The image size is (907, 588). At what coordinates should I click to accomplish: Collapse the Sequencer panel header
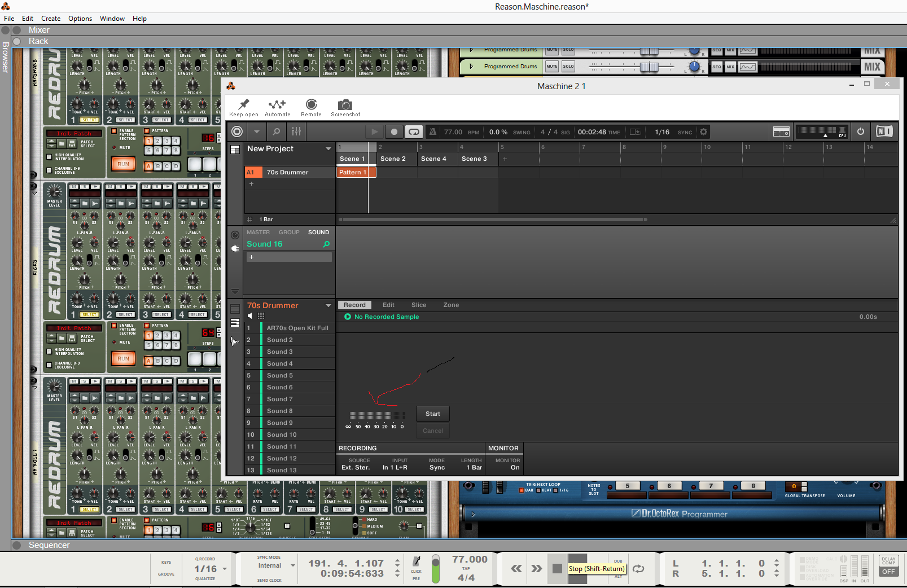pos(17,545)
